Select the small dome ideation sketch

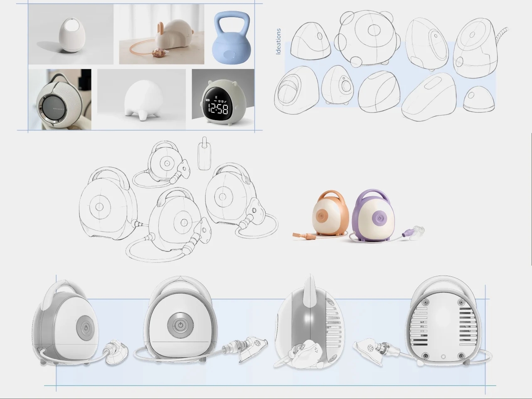(479, 99)
